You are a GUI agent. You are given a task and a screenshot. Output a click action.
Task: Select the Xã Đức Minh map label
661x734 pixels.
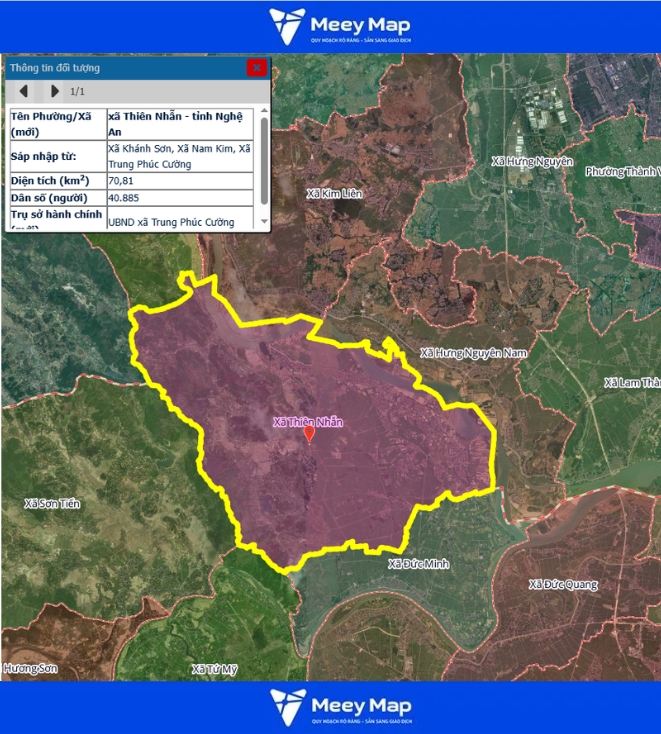[419, 564]
